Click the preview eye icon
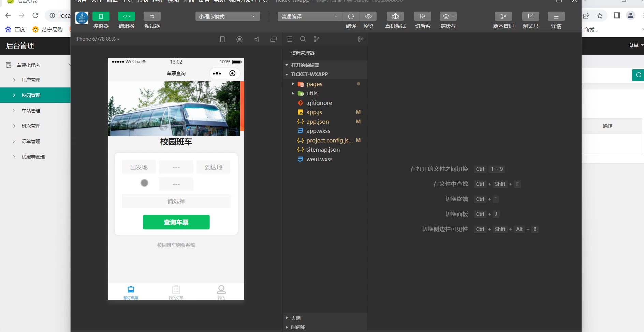 pos(368,16)
